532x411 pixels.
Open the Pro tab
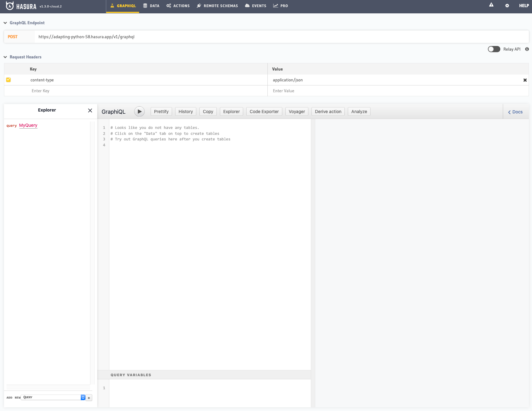pos(280,6)
